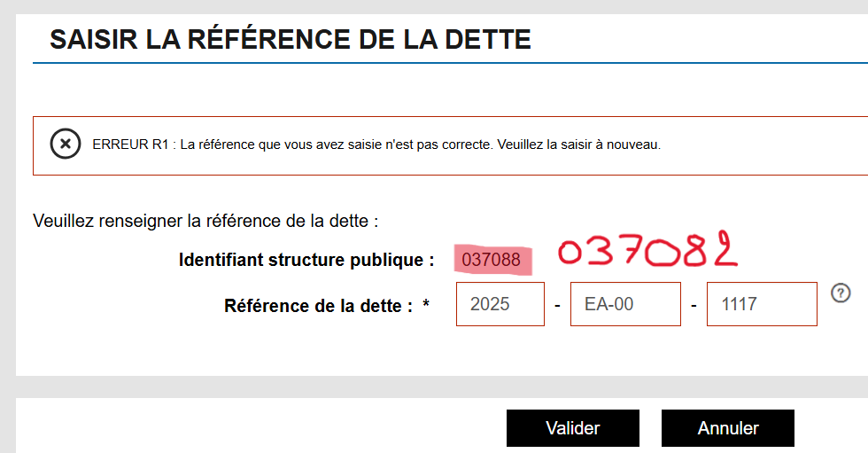Focus the year field containing 2025
Screen dimensions: 868x453
coord(500,304)
